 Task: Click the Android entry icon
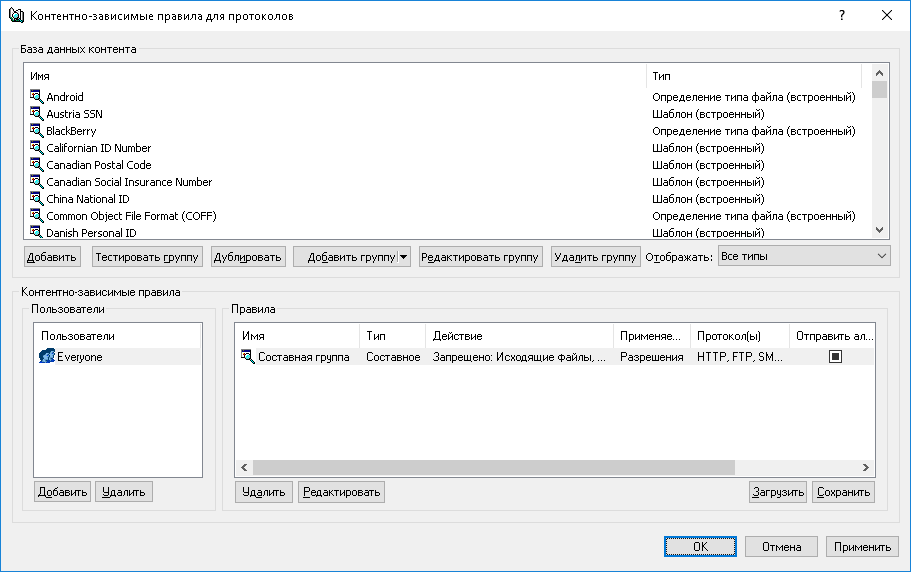[x=37, y=97]
